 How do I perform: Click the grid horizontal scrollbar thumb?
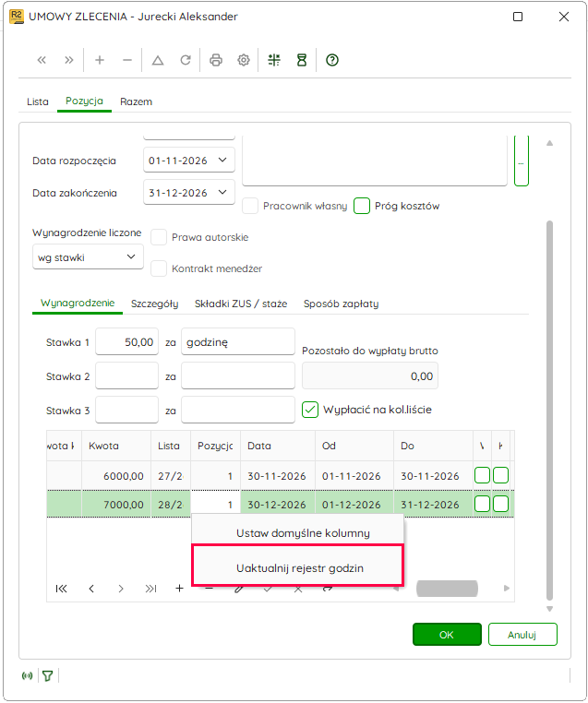pos(447,589)
